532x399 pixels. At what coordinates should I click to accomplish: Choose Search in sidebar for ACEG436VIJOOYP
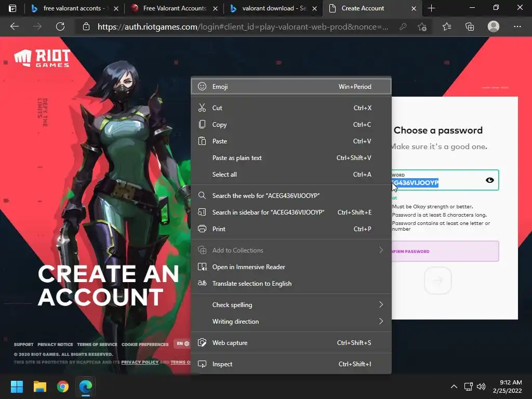291,212
